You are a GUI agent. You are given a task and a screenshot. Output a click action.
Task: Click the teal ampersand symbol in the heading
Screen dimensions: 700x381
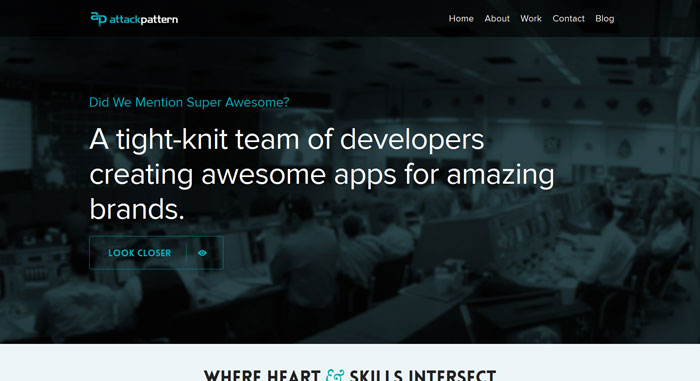(335, 375)
